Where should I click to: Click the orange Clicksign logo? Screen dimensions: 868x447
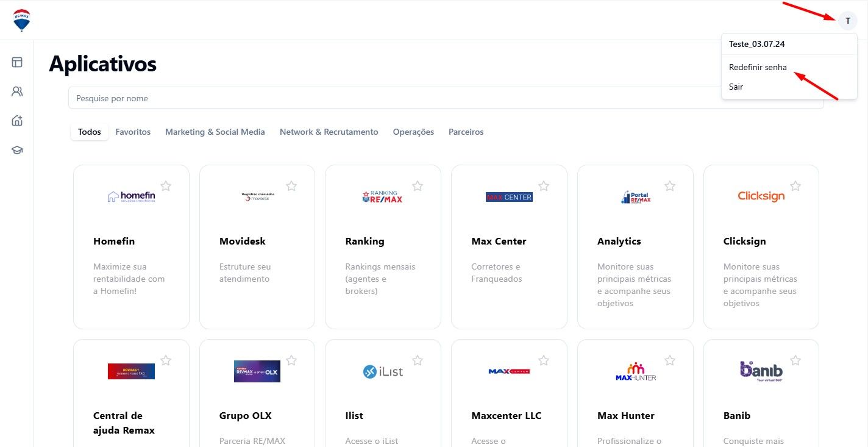(x=761, y=196)
